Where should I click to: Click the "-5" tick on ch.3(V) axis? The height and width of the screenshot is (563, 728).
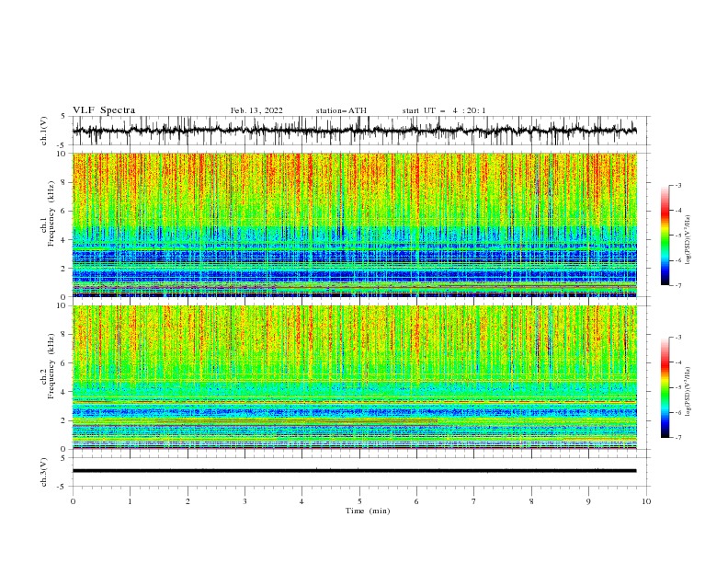pos(62,487)
